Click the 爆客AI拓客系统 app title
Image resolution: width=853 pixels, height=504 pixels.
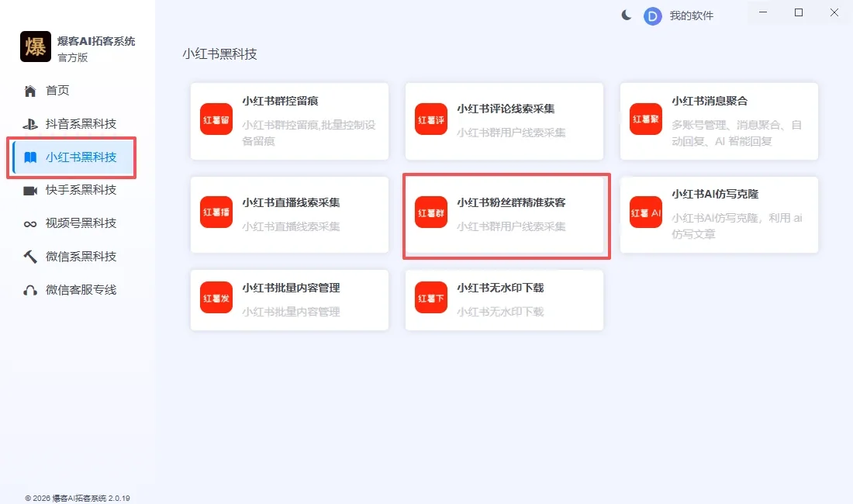coord(96,41)
